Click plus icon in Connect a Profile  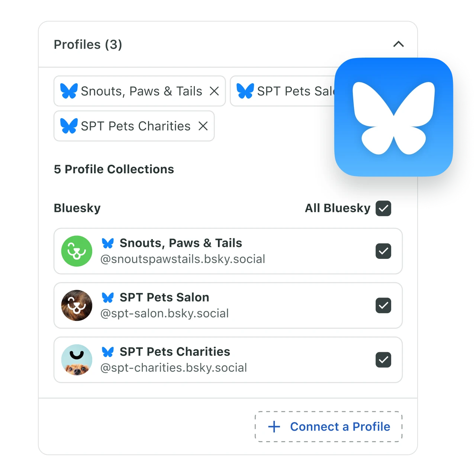coord(274,427)
